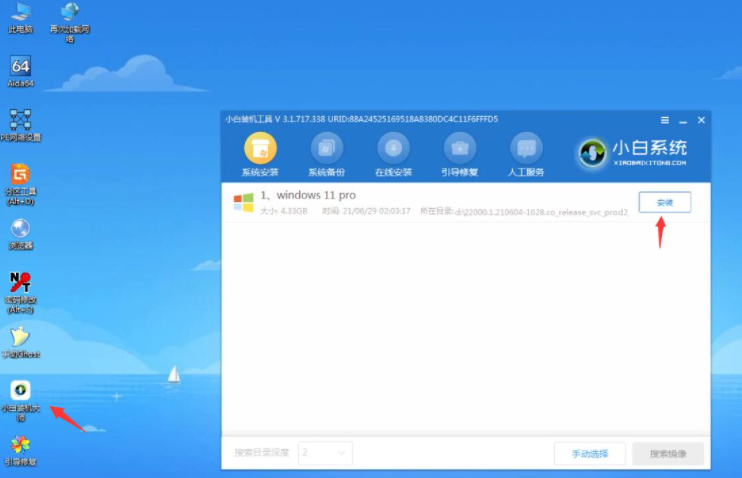742x478 pixels.
Task: Open the 引导修复 desktop shortcut
Action: point(20,451)
